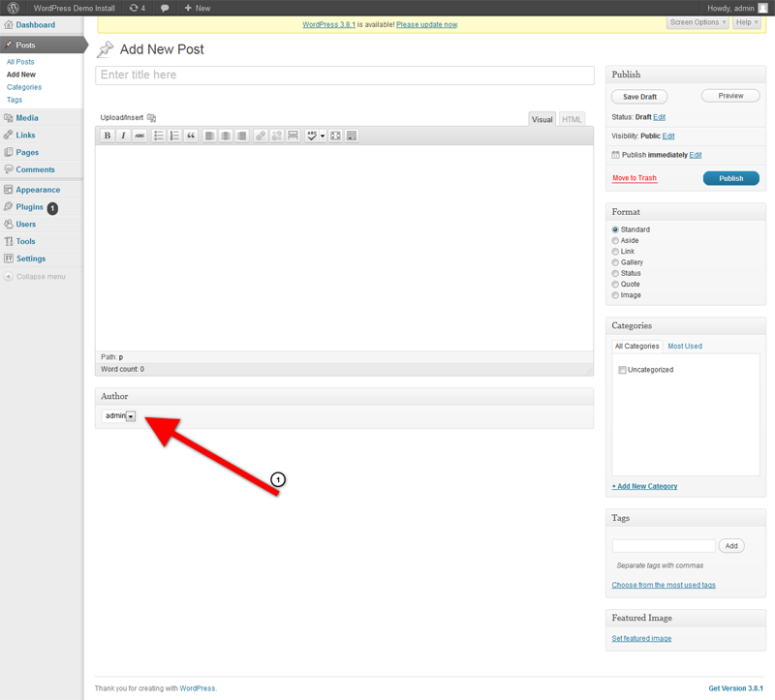Click the unlink icon

pos(277,136)
